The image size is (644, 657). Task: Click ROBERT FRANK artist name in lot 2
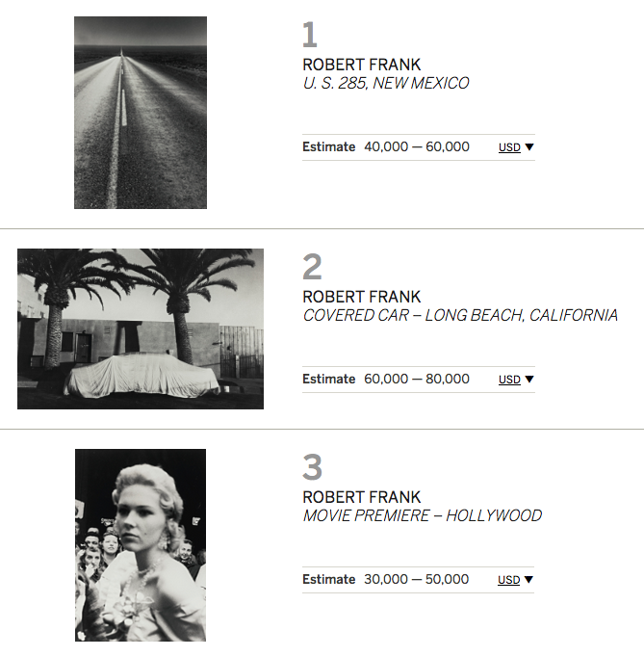pos(361,297)
